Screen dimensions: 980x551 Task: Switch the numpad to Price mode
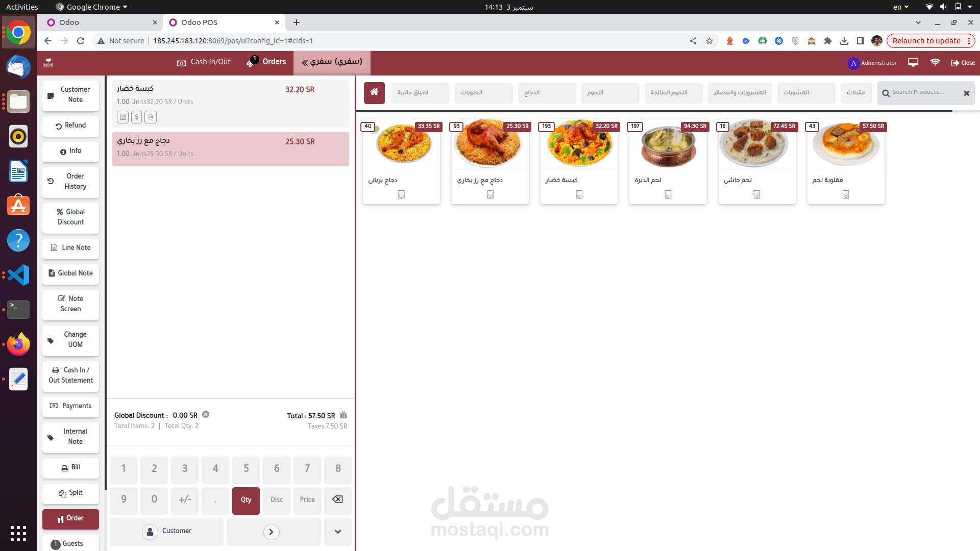click(307, 500)
